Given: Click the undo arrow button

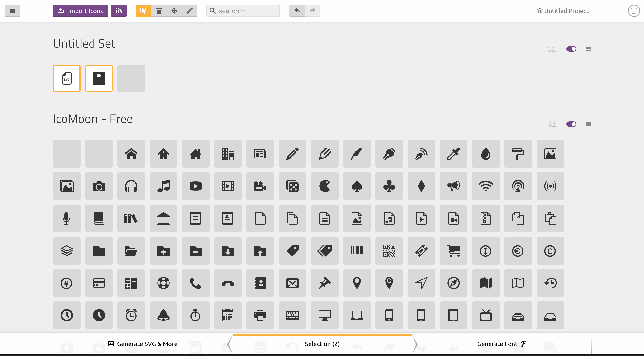Looking at the screenshot, I should point(297,11).
